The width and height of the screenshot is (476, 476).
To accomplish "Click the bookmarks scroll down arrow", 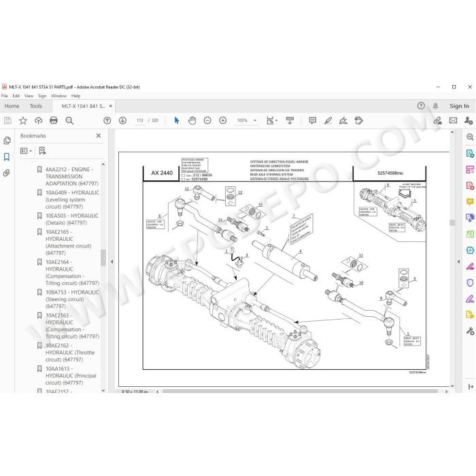I will click(103, 390).
